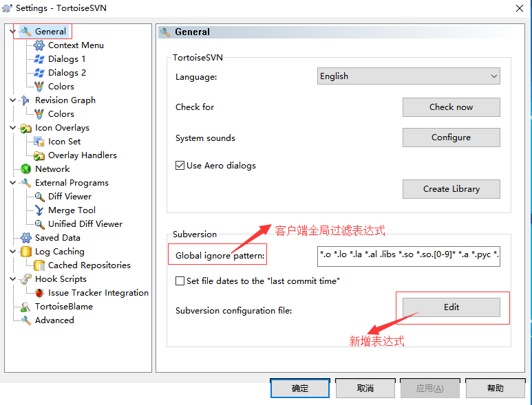Select Dialogs 2 label in tree
This screenshot has width=532, height=405.
tap(67, 72)
